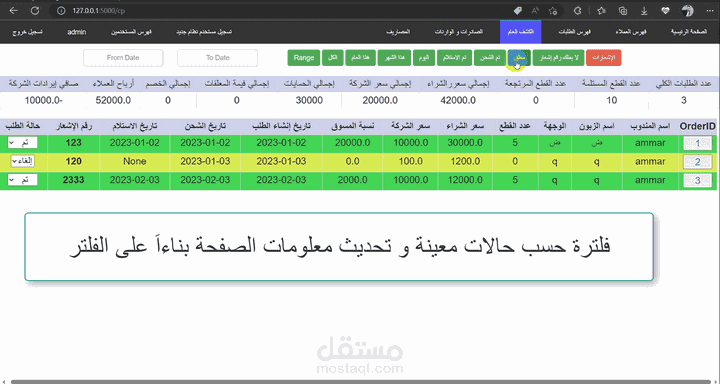Filter by لا يملك رقم إشعار button
This screenshot has width=720, height=384.
click(558, 57)
